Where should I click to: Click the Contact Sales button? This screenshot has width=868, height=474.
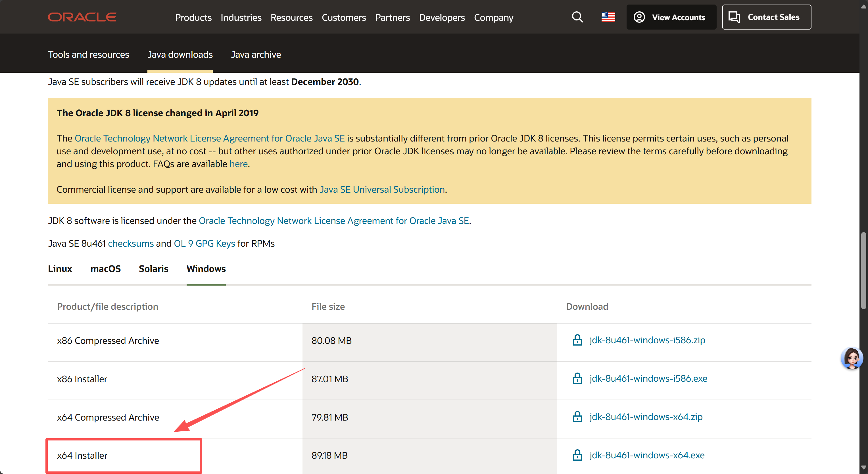(767, 17)
